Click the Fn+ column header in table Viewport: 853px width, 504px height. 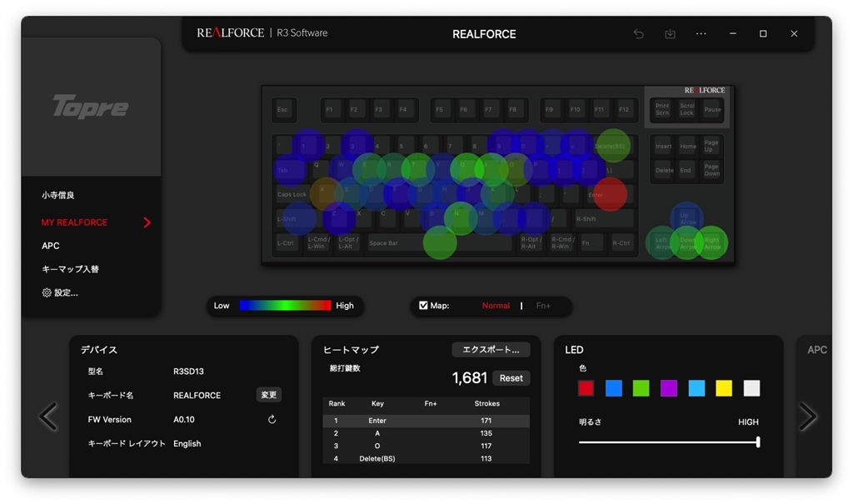coord(431,403)
